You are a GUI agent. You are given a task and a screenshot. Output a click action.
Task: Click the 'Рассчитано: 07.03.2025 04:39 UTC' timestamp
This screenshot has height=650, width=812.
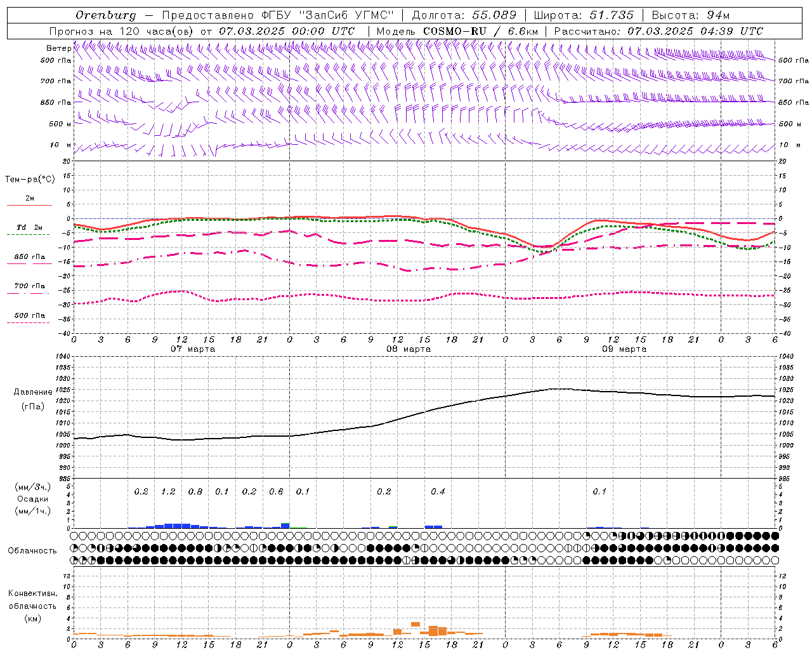658,31
